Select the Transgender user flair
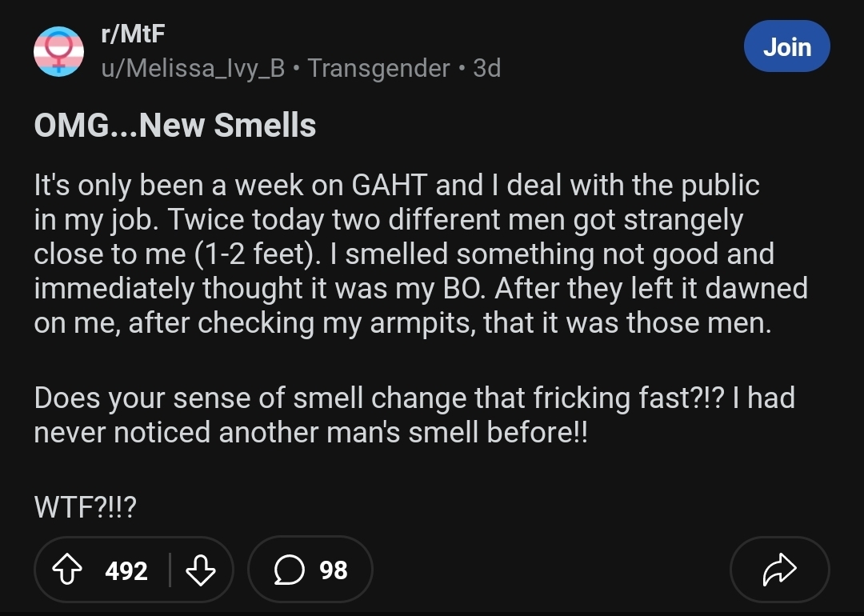This screenshot has width=864, height=616. click(x=378, y=68)
